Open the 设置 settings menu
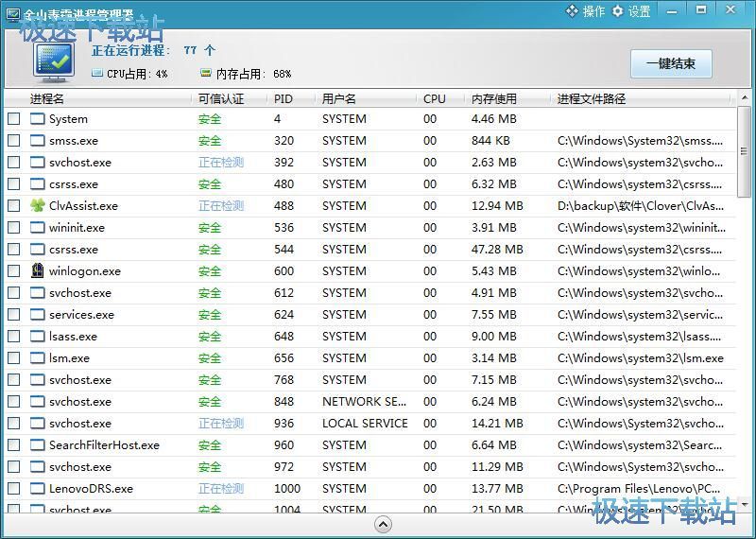 tap(630, 10)
